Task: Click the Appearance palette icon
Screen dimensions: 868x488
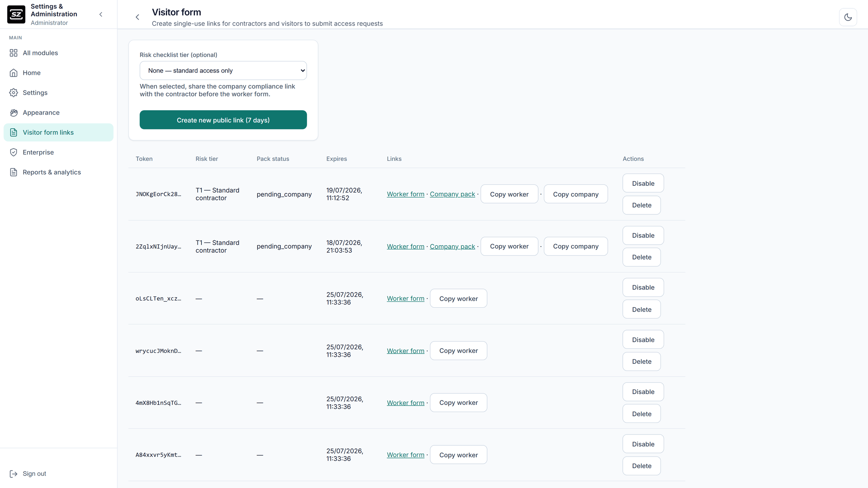Action: pyautogui.click(x=13, y=112)
